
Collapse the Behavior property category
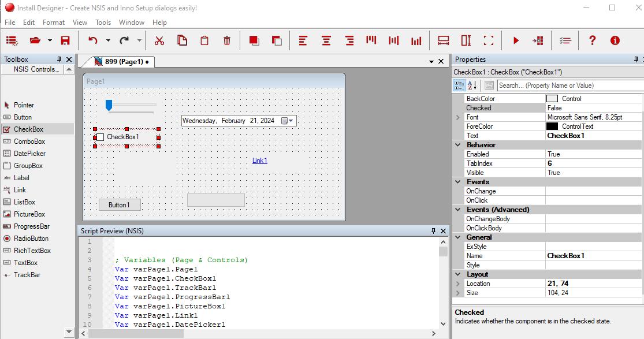[458, 145]
